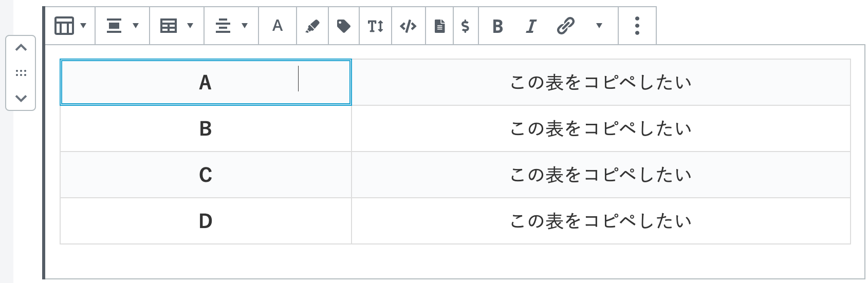Screen dimensions: 868x283
Task: Toggle bold formatting
Action: coord(497,26)
